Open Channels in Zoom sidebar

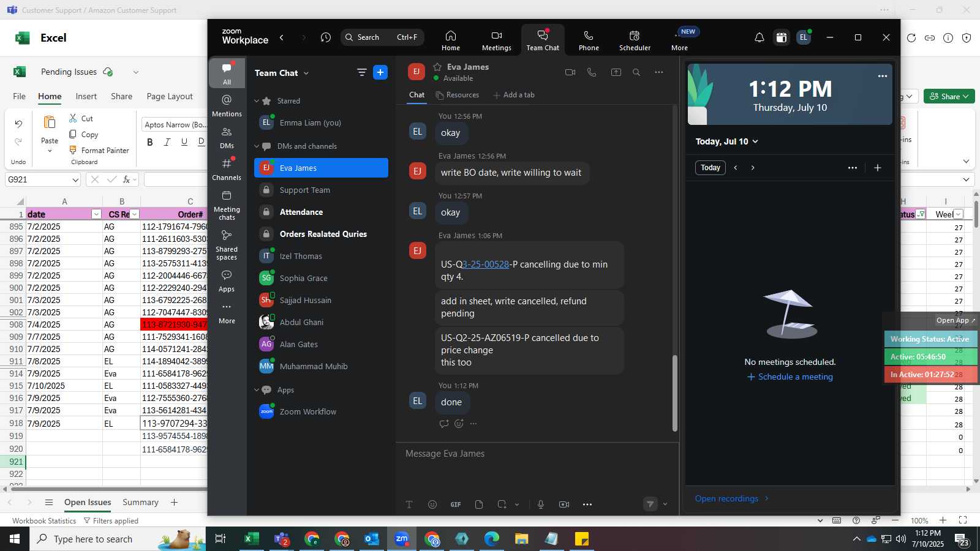227,170
